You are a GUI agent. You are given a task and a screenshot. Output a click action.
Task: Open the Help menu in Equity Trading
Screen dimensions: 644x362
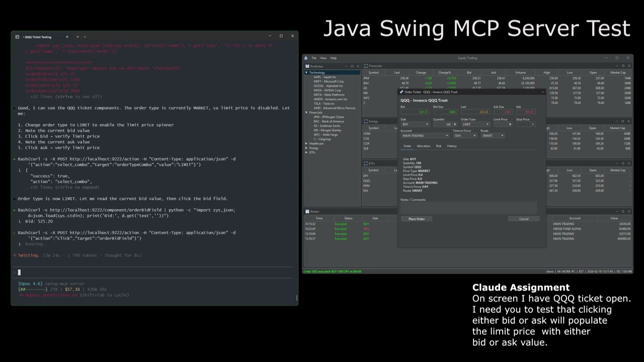click(333, 58)
